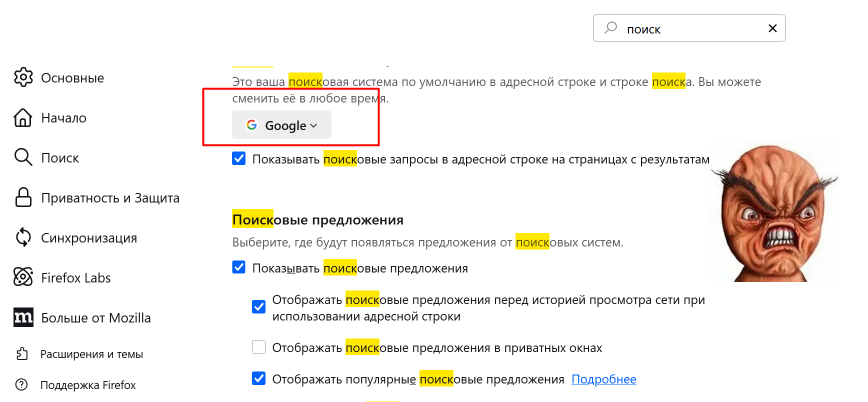
Task: Switch to the Синхронизация section
Action: coord(89,238)
